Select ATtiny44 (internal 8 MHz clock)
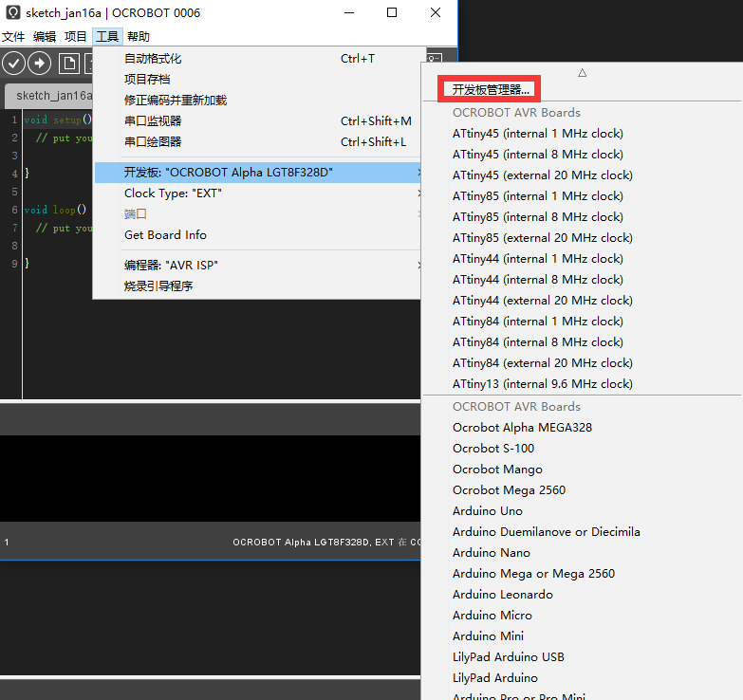The width and height of the screenshot is (743, 700). (537, 280)
